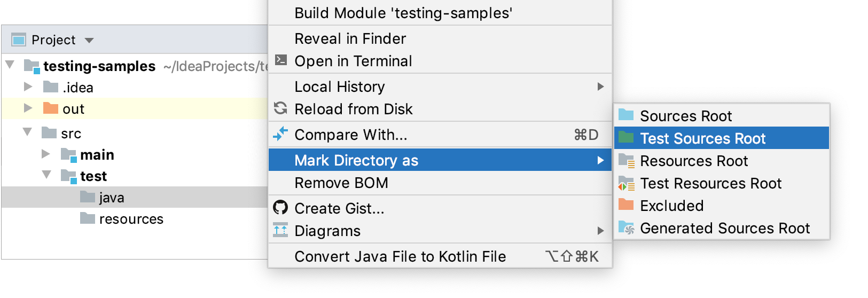Screen dimensions: 868x298
Task: Click the GitHub icon beside Create Gist
Action: 280,207
